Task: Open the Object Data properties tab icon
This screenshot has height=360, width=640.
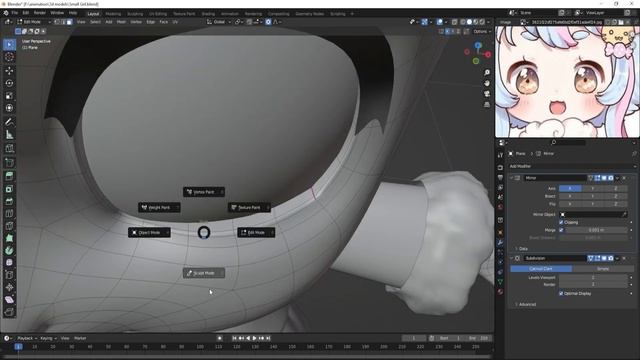Action: tap(500, 282)
